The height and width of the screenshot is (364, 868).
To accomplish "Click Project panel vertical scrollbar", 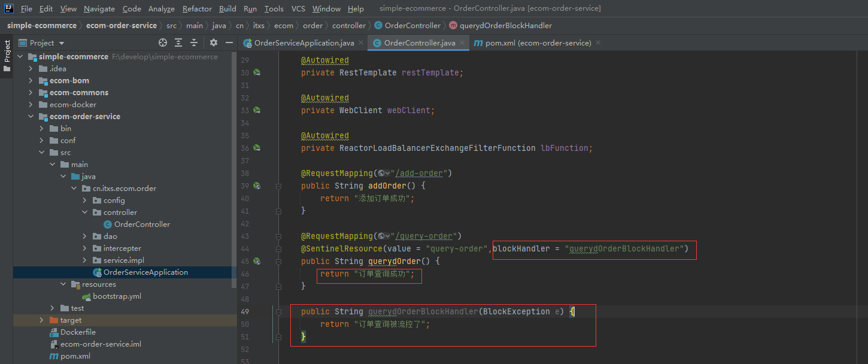I will click(x=235, y=171).
